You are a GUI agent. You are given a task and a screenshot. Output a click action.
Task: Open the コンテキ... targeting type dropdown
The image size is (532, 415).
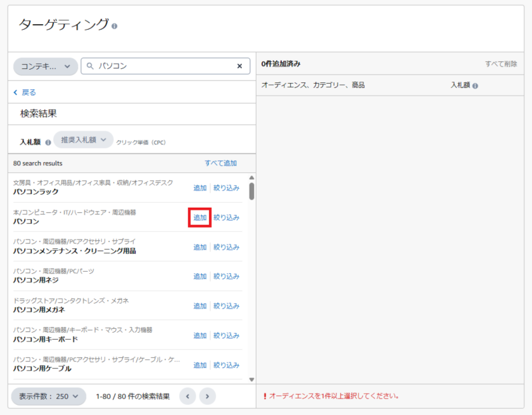coord(46,67)
